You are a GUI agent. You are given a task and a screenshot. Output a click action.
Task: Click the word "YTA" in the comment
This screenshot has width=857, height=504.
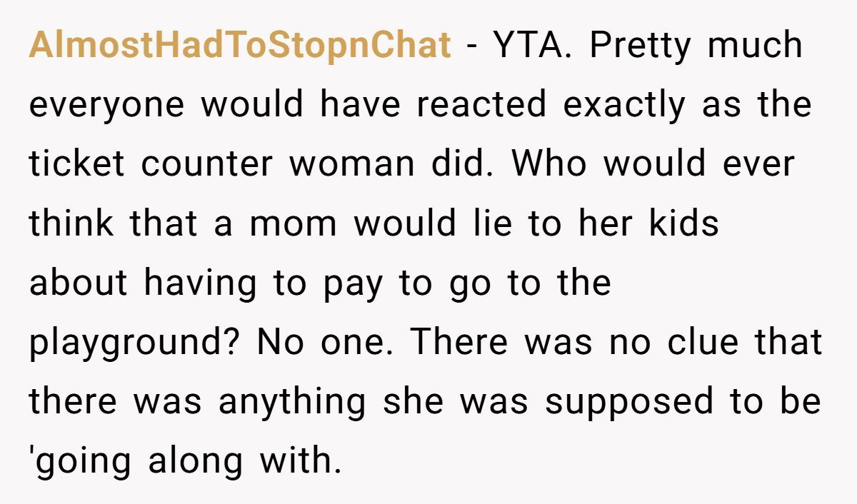tap(531, 46)
